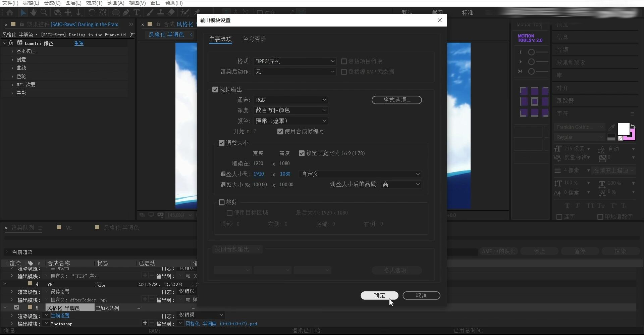This screenshot has width=644, height=335.
Task: Open the 自定义 resize preset dropdown
Action: (x=360, y=174)
